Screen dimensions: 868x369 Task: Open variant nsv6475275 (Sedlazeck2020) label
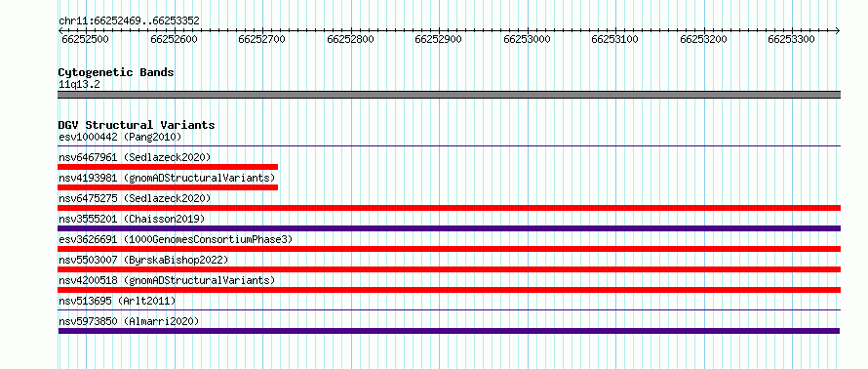click(x=135, y=198)
